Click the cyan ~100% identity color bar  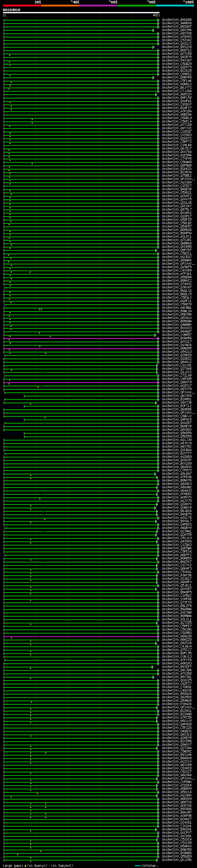coord(175,6)
